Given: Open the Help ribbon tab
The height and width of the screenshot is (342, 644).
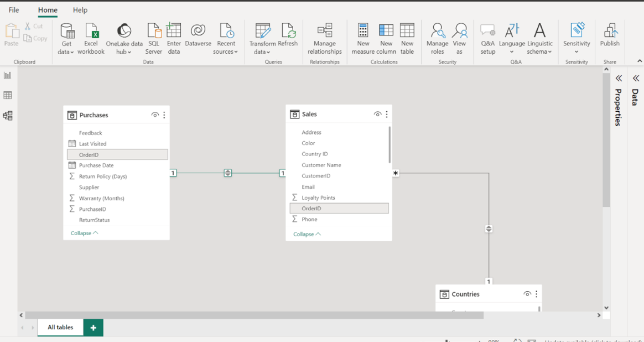Looking at the screenshot, I should pyautogui.click(x=80, y=10).
